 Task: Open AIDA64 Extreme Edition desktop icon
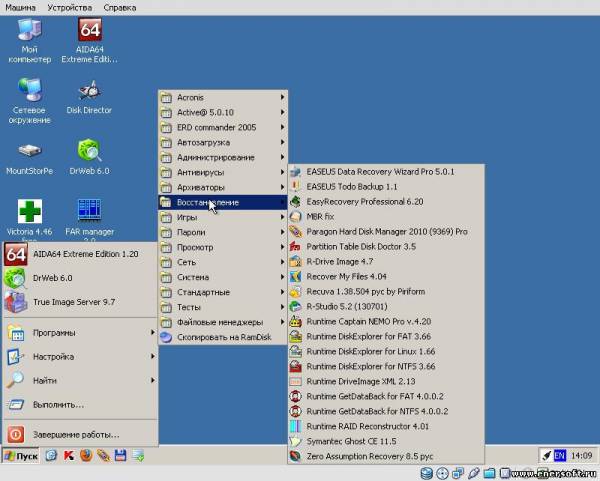tap(90, 40)
